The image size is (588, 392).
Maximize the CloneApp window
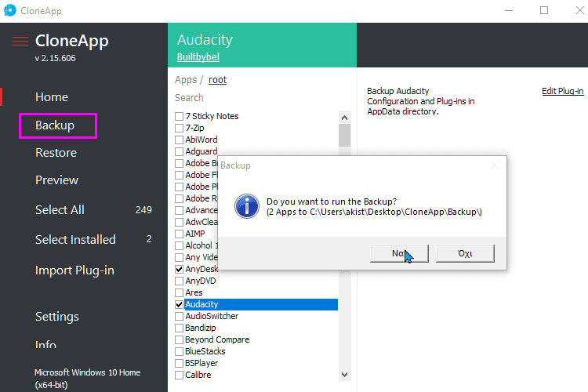click(544, 10)
